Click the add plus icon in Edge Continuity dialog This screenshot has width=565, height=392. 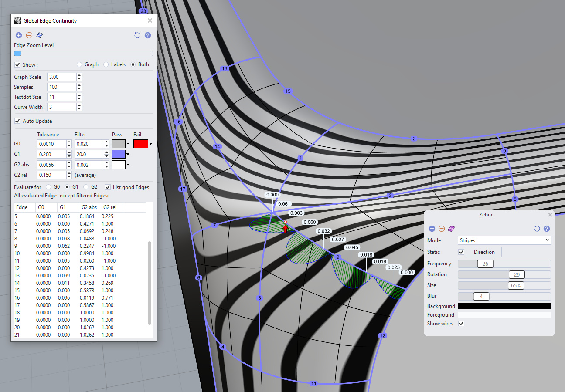[18, 35]
